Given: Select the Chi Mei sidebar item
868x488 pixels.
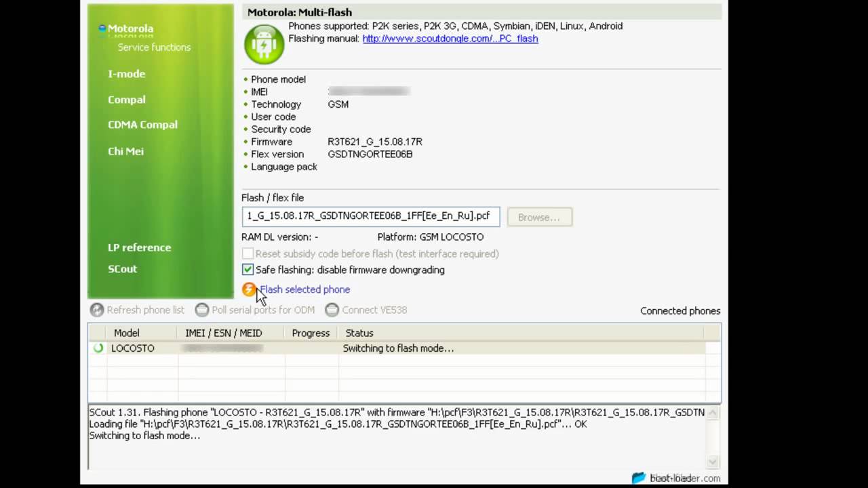Looking at the screenshot, I should [125, 151].
